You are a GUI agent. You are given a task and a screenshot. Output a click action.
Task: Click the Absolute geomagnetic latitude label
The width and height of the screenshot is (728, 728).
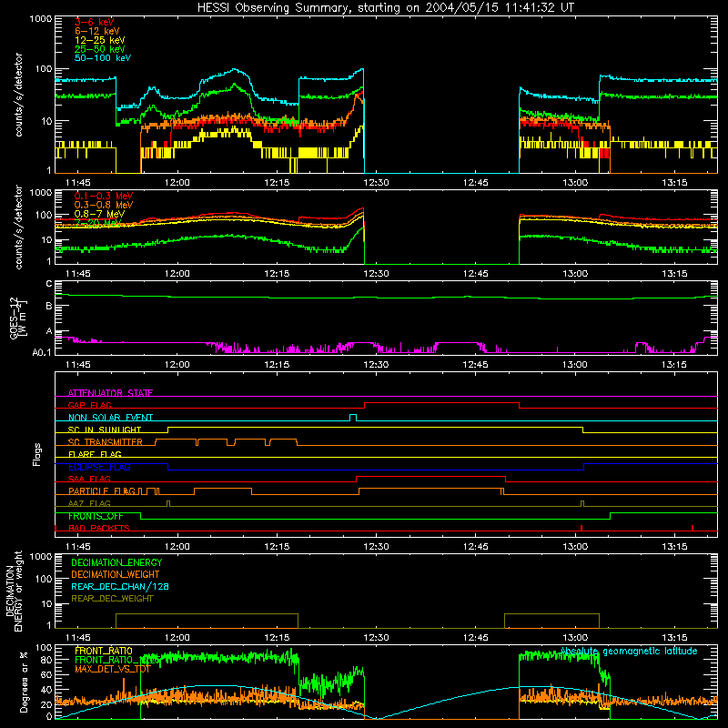coord(629,651)
